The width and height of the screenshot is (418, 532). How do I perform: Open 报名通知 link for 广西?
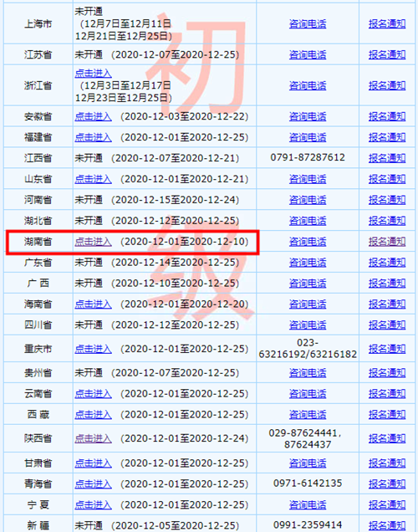pos(387,284)
